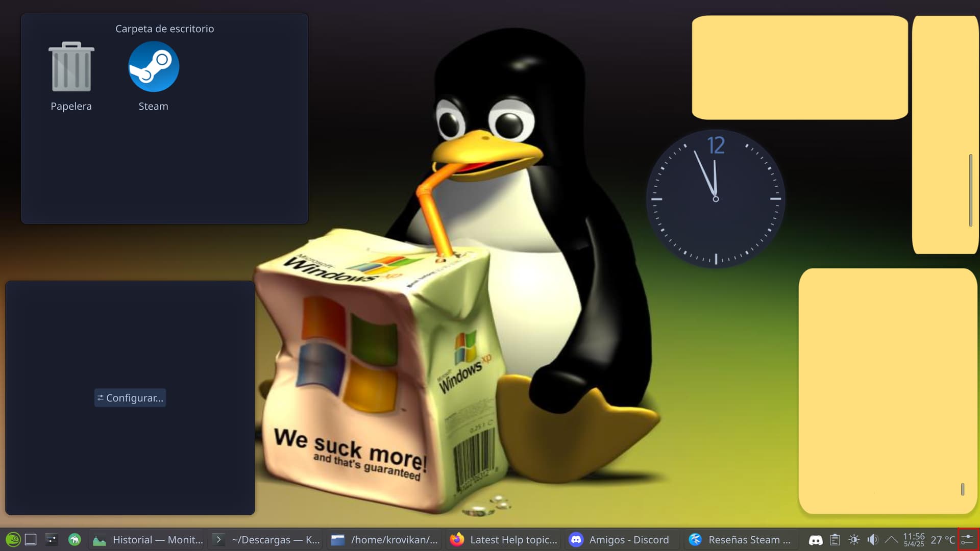This screenshot has width=980, height=551.
Task: Switch to the Firefox Latest Help topic task
Action: [x=504, y=539]
